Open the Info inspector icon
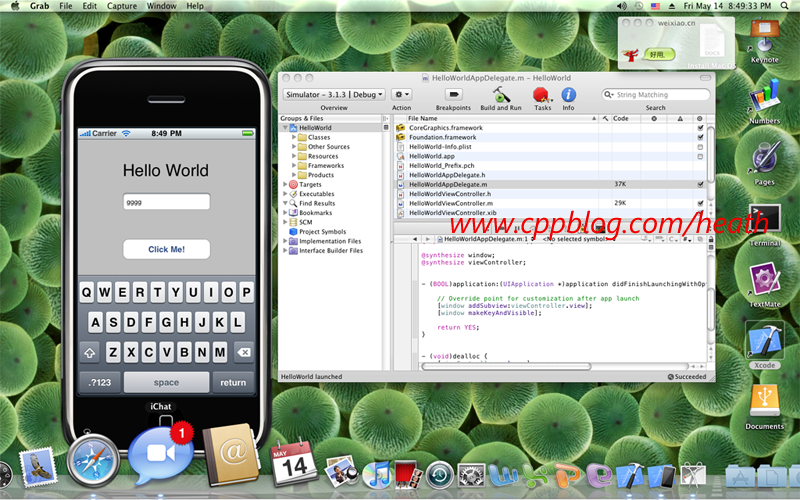The height and width of the screenshot is (500, 800). 568,95
